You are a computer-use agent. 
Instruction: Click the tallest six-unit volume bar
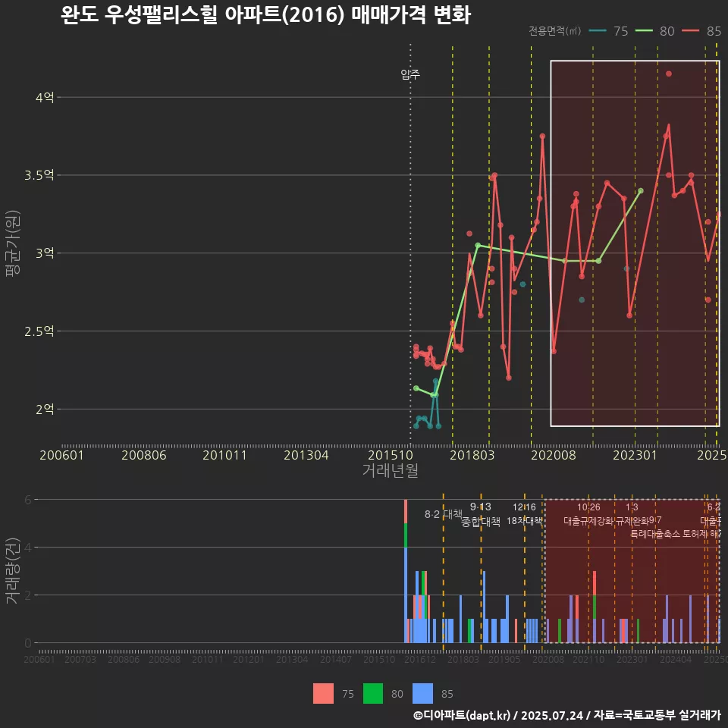coord(406,571)
